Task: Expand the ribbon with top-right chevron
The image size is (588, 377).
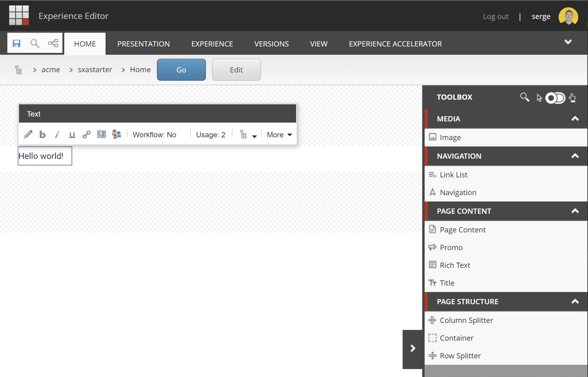Action: point(568,42)
